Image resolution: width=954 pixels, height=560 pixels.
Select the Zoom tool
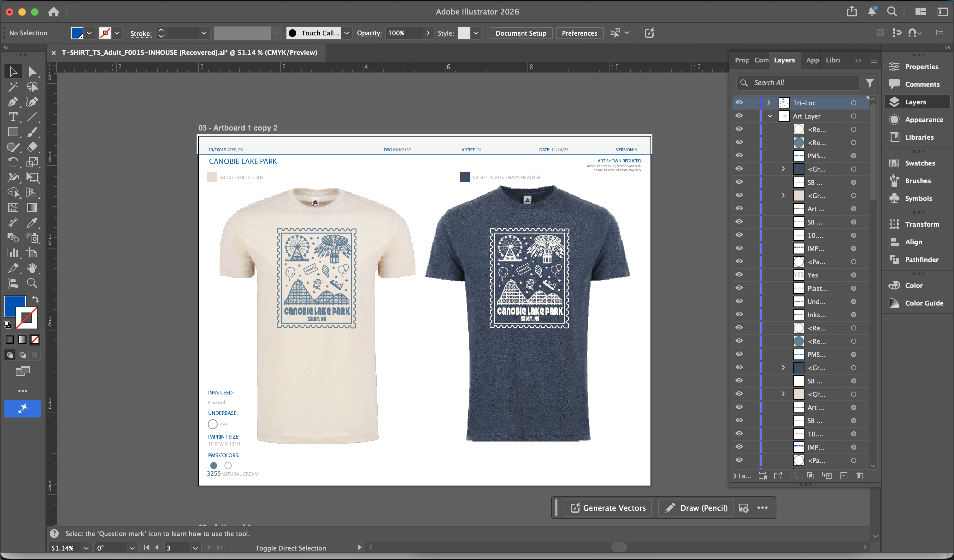pyautogui.click(x=32, y=283)
